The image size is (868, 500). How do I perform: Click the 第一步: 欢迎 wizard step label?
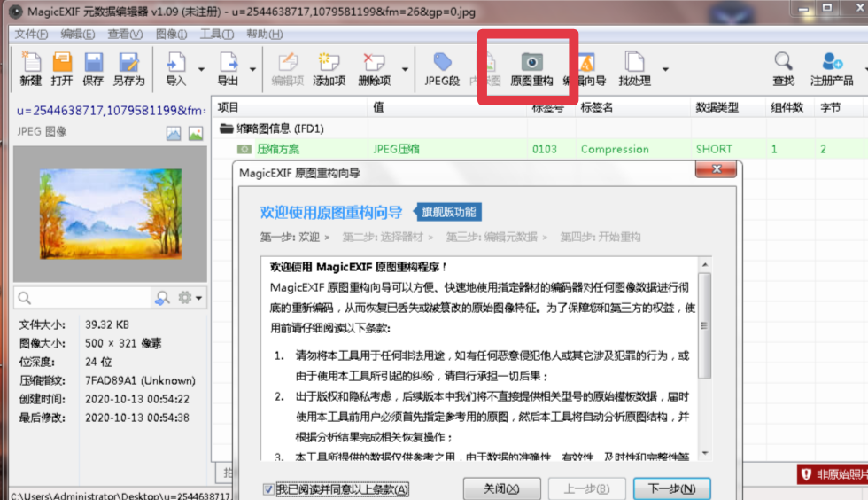[291, 237]
